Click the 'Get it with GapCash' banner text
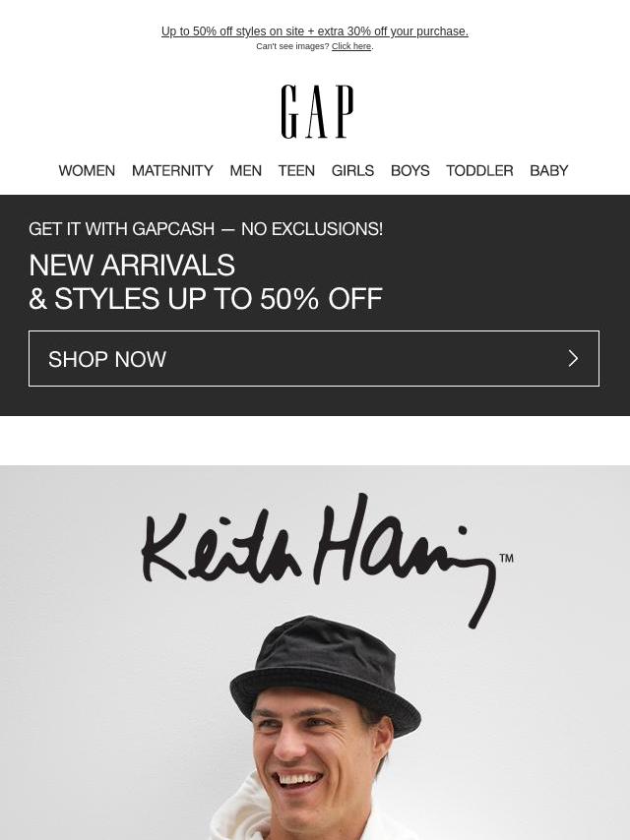The width and height of the screenshot is (630, 840). [206, 229]
